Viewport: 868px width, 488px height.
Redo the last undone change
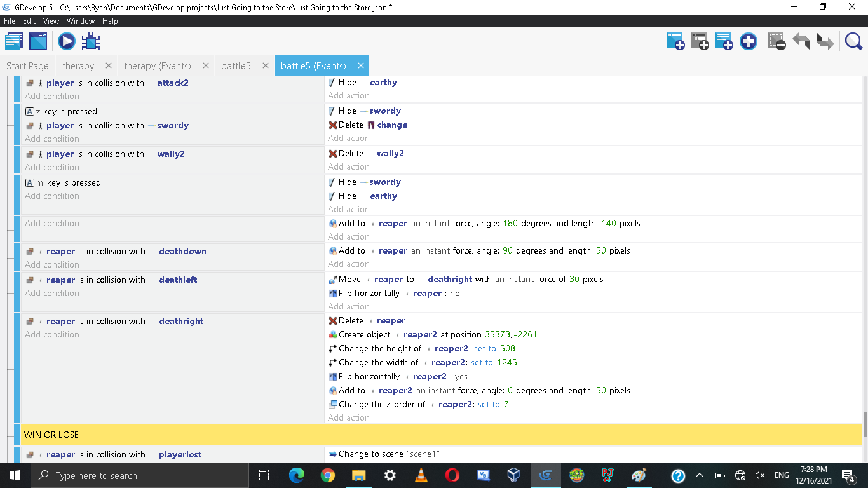pyautogui.click(x=825, y=42)
